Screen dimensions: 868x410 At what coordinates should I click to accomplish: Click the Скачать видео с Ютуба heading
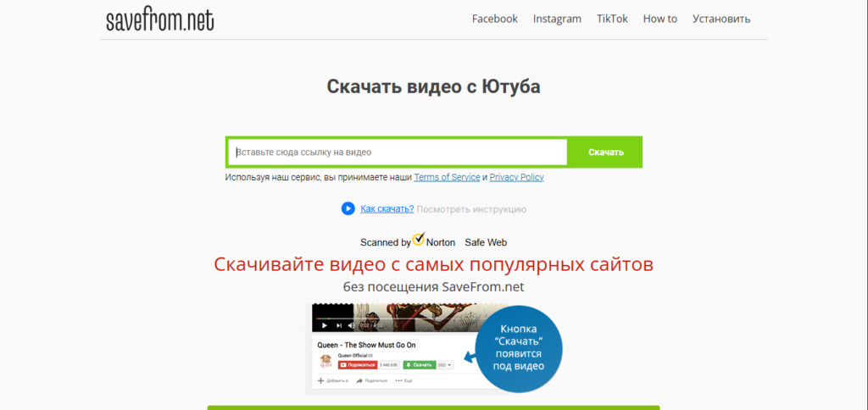433,86
